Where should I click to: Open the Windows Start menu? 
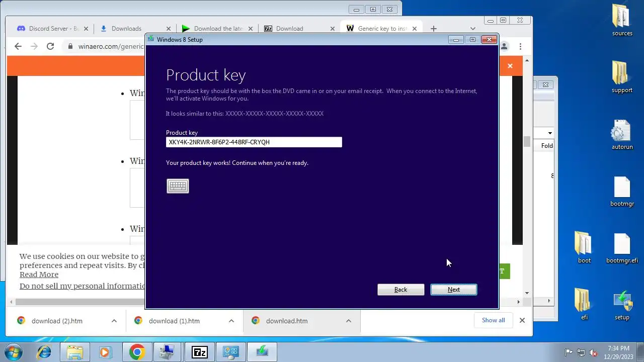coord(12,352)
